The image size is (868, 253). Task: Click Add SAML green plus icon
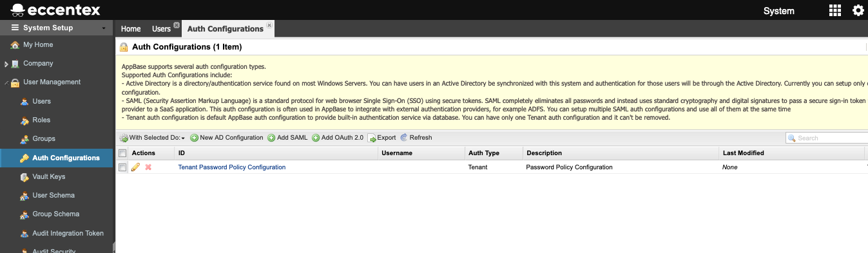pos(271,138)
